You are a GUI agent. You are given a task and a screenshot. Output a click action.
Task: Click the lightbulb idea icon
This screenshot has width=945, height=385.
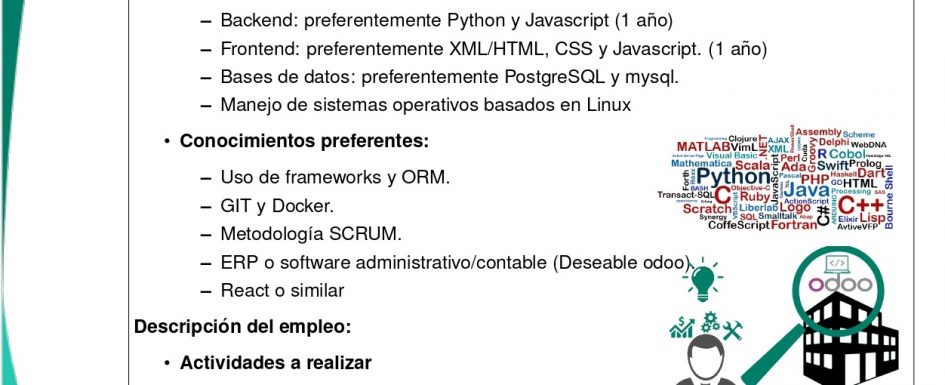(x=702, y=280)
